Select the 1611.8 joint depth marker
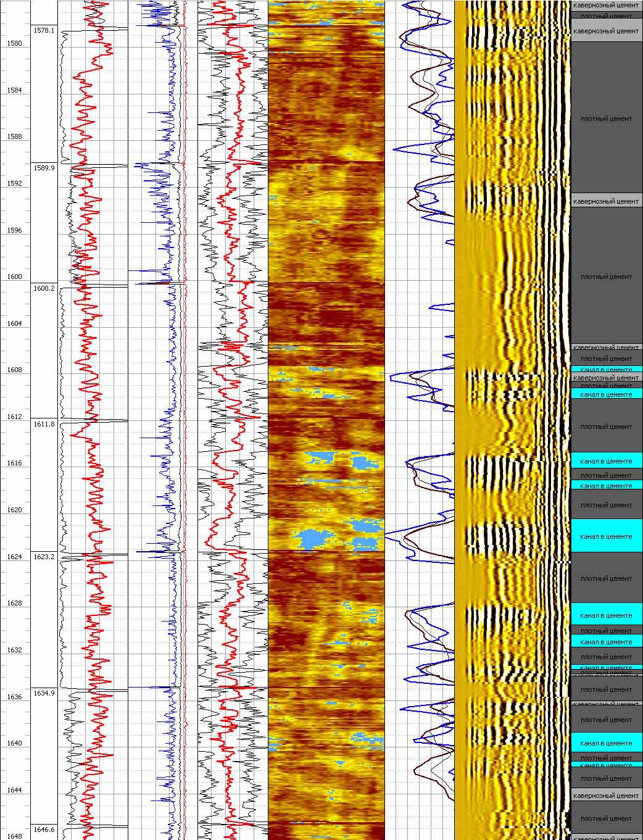Viewport: 643px width, 840px height. tap(44, 424)
